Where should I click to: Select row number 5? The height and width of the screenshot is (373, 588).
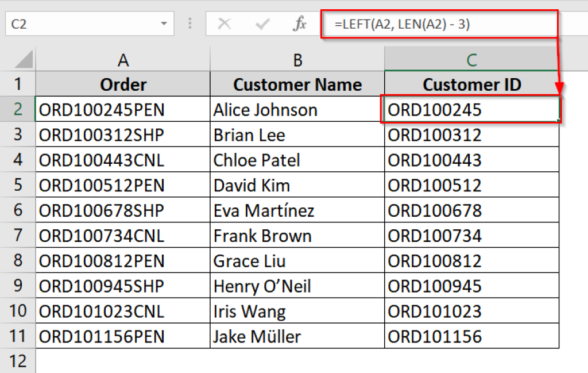point(18,185)
